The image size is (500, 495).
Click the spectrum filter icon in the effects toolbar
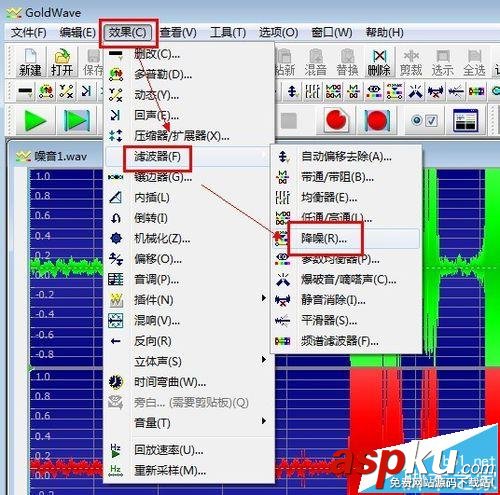click(476, 91)
